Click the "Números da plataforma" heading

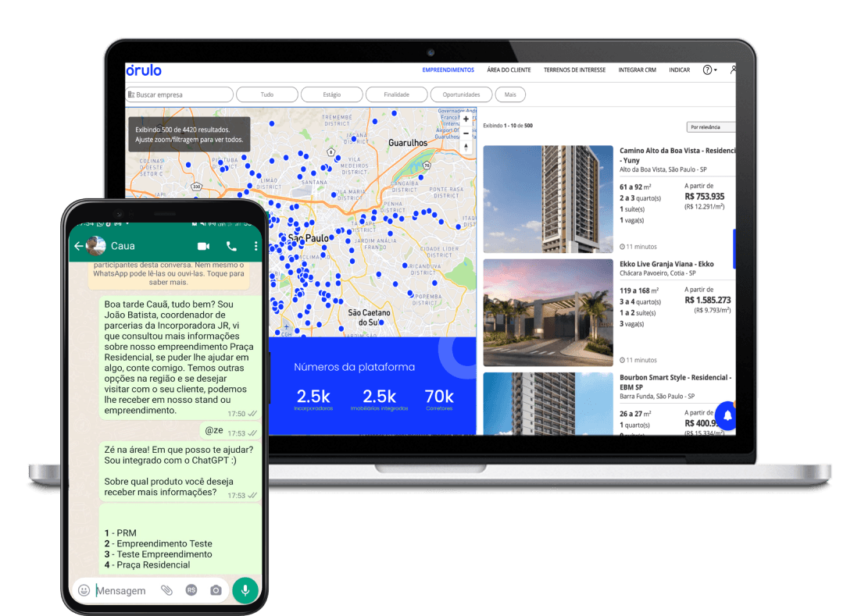pos(354,367)
